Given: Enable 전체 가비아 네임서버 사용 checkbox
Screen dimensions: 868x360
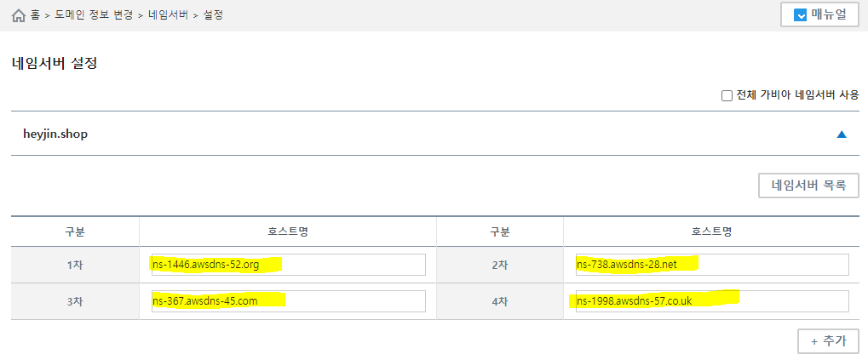Looking at the screenshot, I should pos(727,95).
